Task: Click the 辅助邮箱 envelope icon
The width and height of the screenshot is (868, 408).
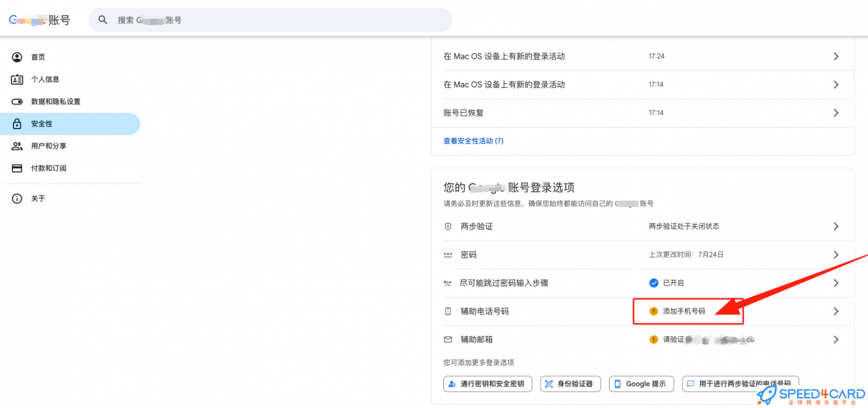Action: pos(448,340)
